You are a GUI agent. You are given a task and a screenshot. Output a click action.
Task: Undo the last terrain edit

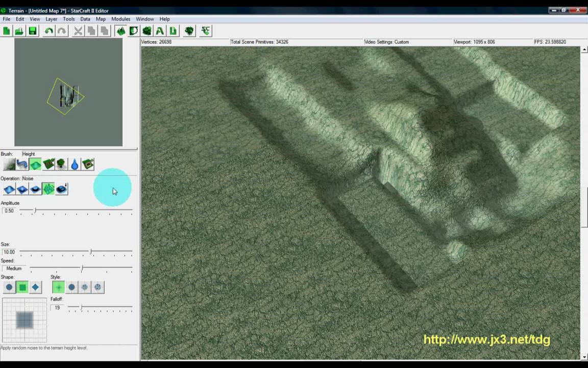pyautogui.click(x=49, y=31)
